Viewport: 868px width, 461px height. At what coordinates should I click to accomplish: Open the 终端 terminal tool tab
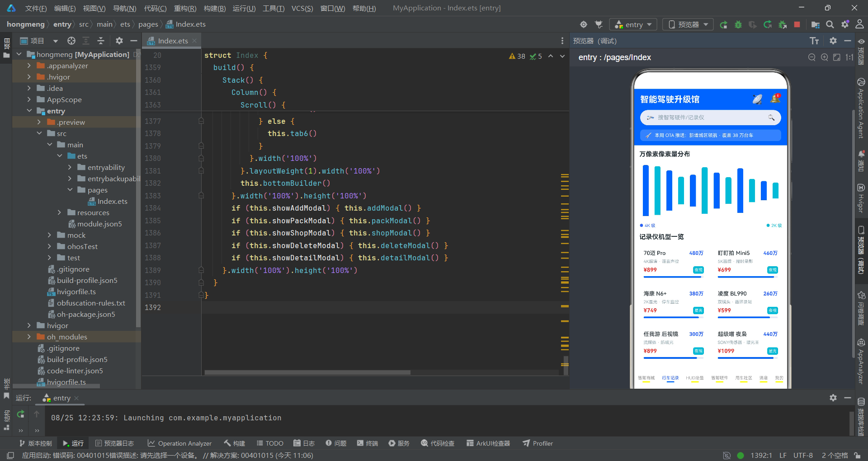tap(367, 443)
